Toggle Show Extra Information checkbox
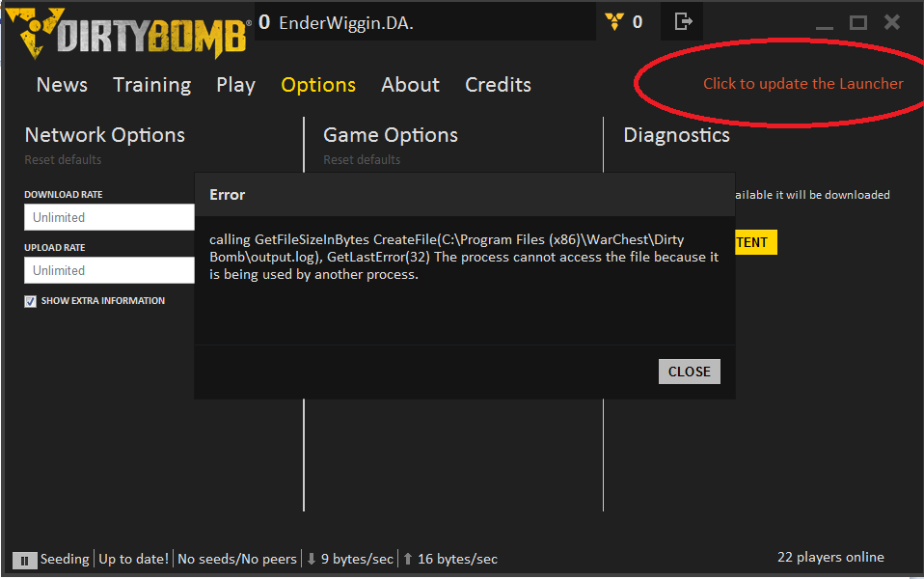 (31, 301)
